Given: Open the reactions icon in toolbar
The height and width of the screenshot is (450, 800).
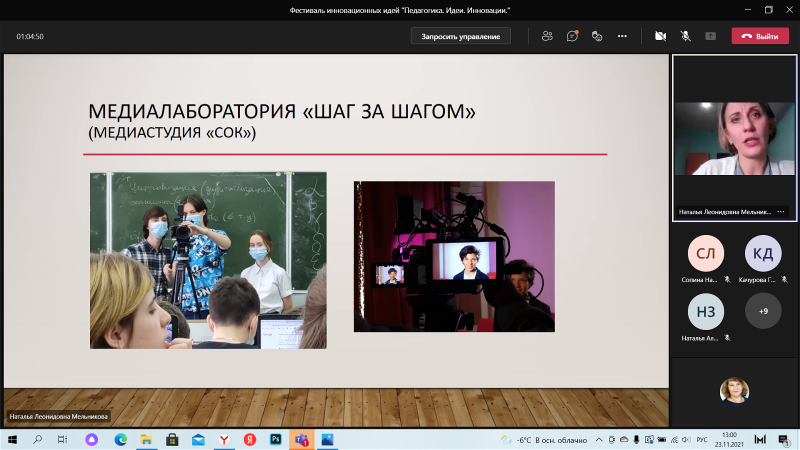Looking at the screenshot, I should point(597,36).
